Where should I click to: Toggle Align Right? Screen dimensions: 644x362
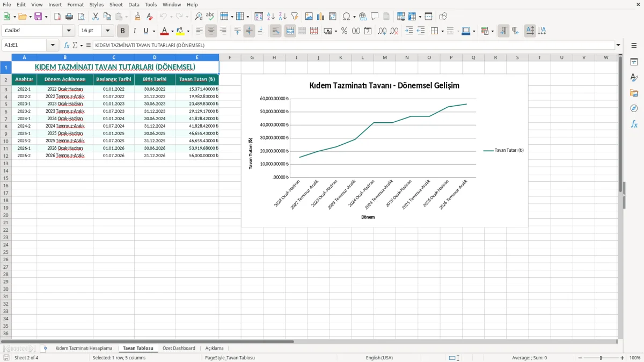pyautogui.click(x=223, y=31)
